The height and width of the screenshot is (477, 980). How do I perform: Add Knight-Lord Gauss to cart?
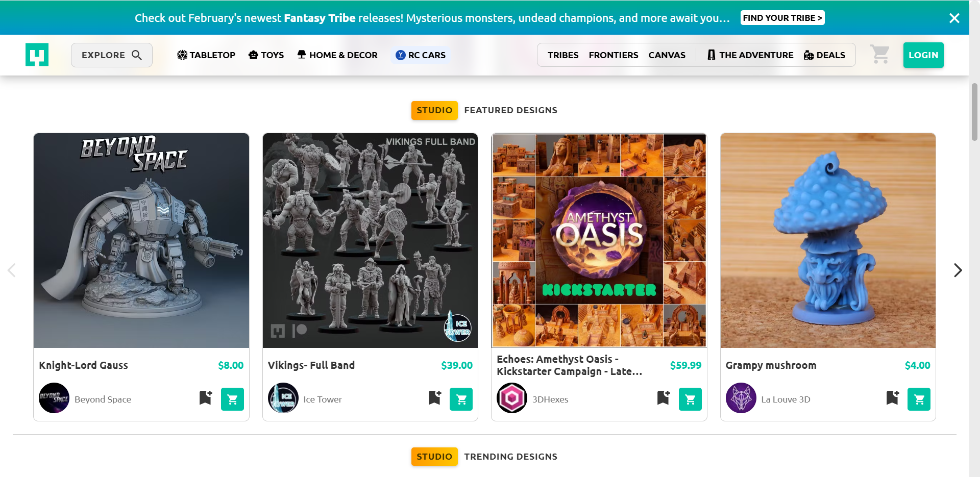click(x=232, y=399)
